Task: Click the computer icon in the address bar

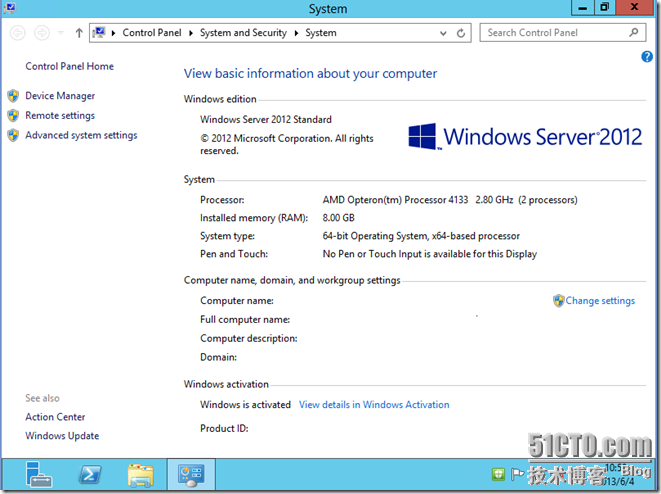Action: pyautogui.click(x=99, y=32)
